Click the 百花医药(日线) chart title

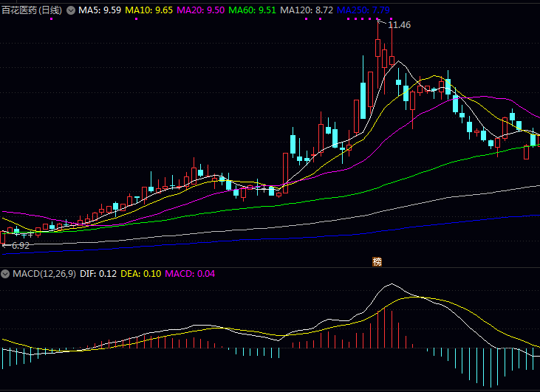coord(31,11)
